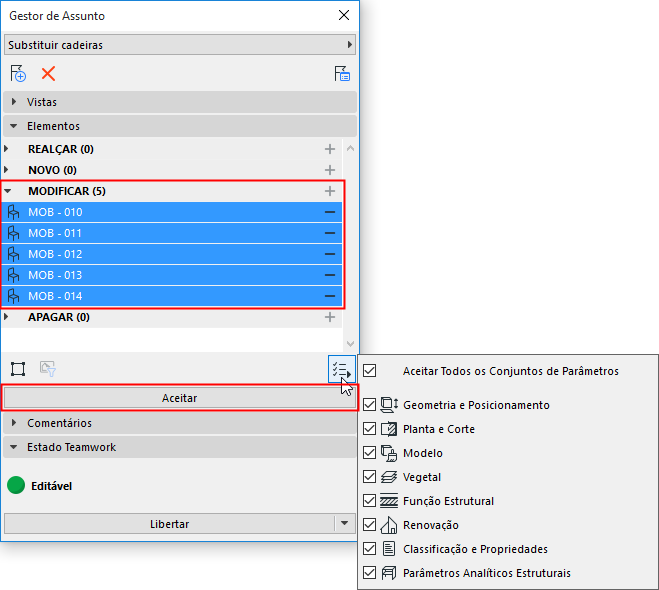Image resolution: width=659 pixels, height=590 pixels.
Task: Remove MOB - 011 with its minus icon
Action: (330, 233)
